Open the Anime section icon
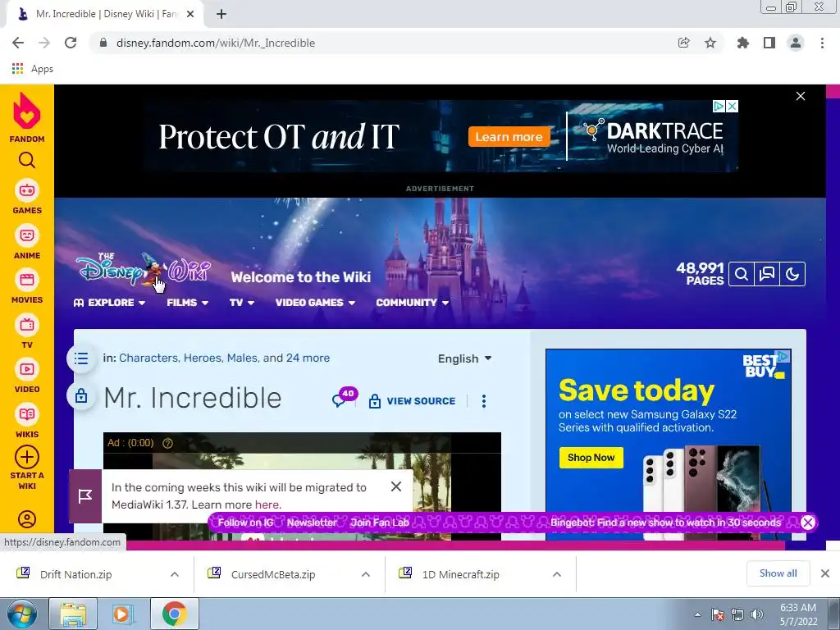 [x=27, y=235]
